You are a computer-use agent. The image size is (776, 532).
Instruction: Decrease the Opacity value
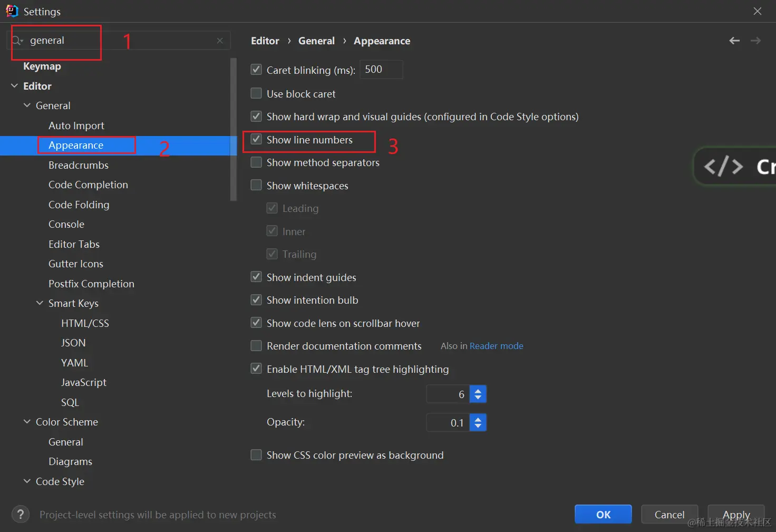point(478,426)
